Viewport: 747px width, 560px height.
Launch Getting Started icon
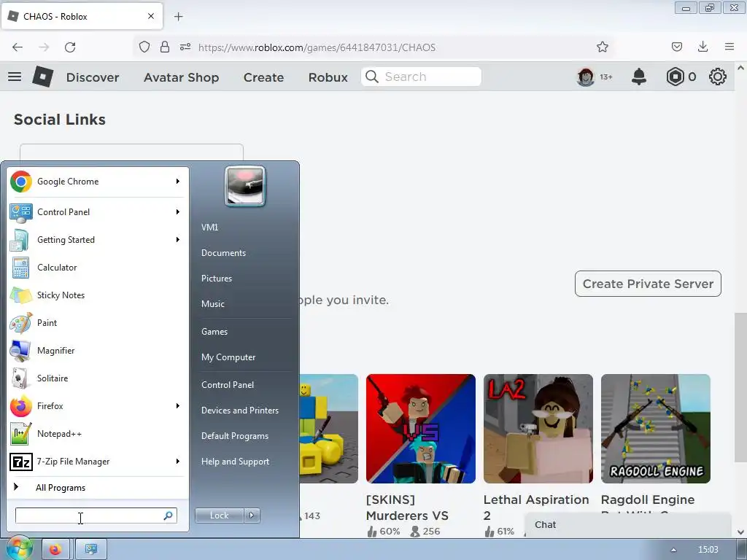(x=20, y=240)
